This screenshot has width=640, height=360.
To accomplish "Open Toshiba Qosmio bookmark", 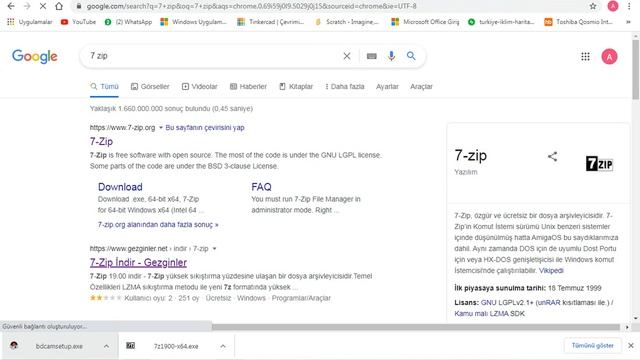I will [x=579, y=22].
